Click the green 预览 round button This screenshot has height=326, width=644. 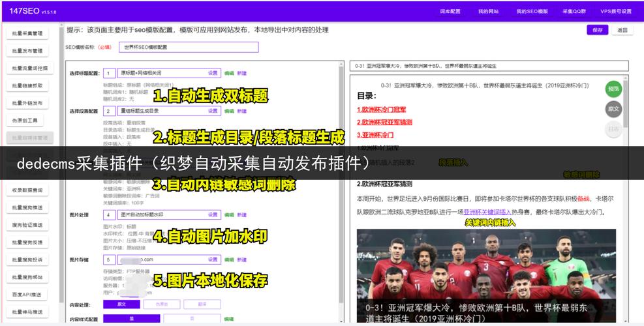pyautogui.click(x=613, y=89)
